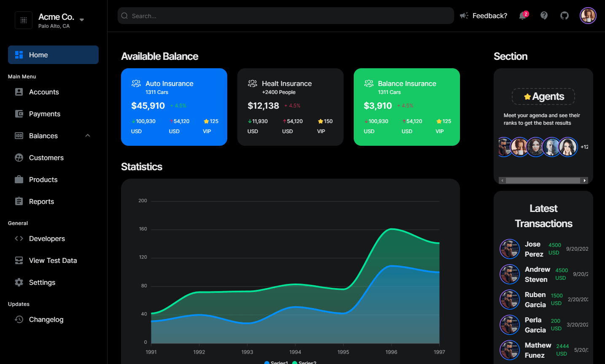Click the Agents badge button
The width and height of the screenshot is (605, 364).
click(543, 96)
